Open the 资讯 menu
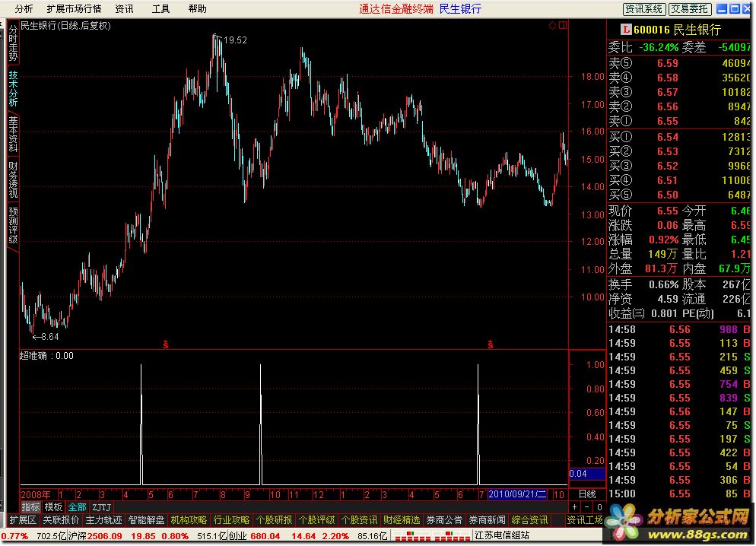Screen dimensions: 756x546 (125, 8)
